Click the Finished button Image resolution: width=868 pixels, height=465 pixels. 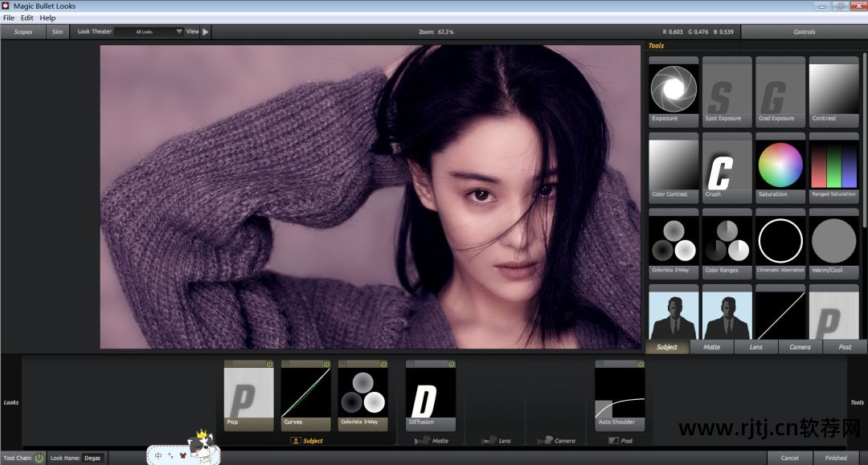tap(836, 458)
